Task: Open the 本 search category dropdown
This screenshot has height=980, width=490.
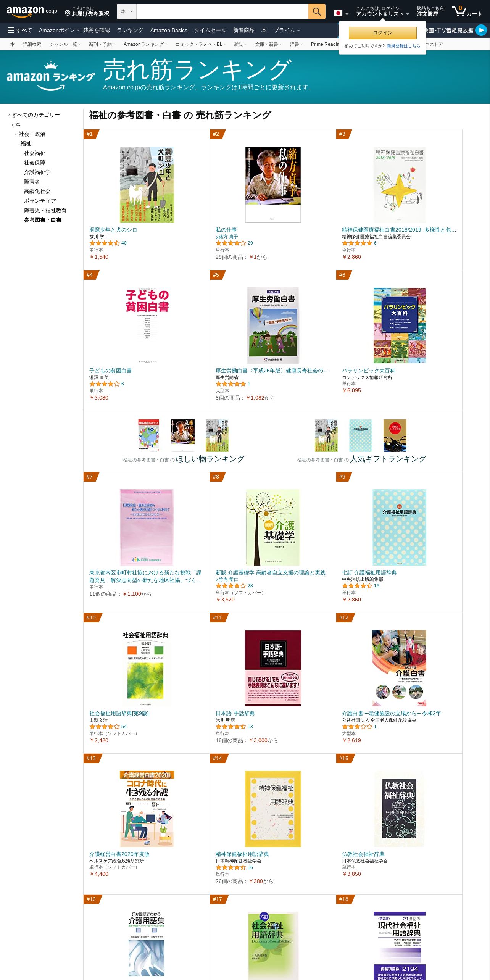Action: 127,11
